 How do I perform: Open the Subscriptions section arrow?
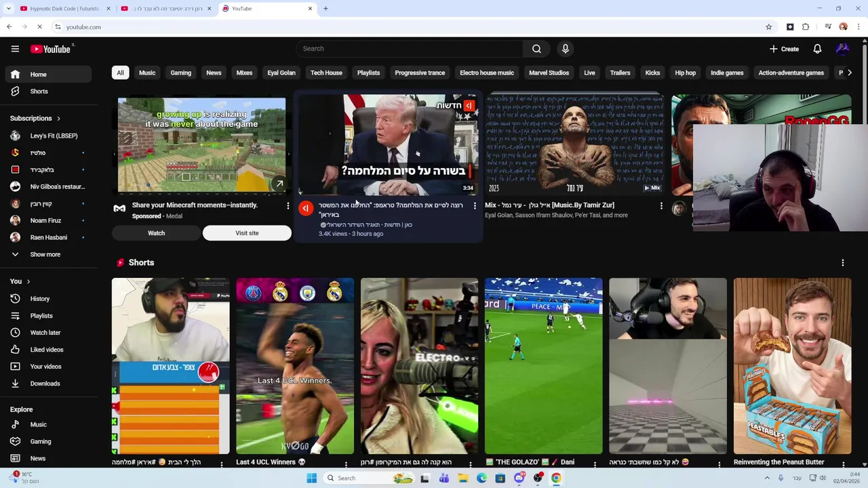pyautogui.click(x=58, y=119)
